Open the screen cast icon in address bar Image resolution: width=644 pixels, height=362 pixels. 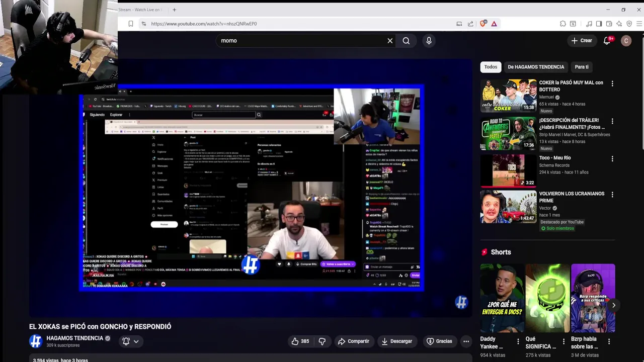(459, 24)
